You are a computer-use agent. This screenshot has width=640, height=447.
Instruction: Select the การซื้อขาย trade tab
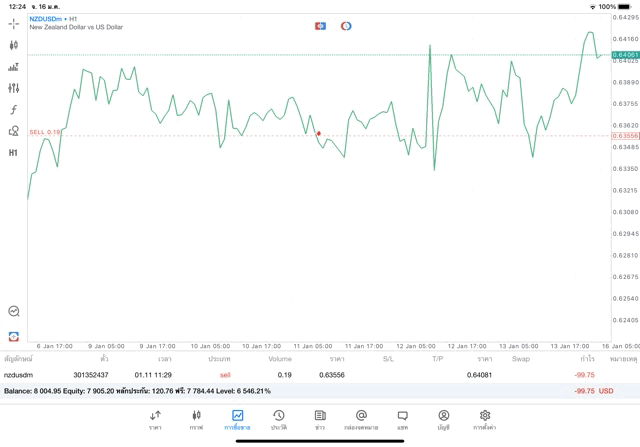237,420
